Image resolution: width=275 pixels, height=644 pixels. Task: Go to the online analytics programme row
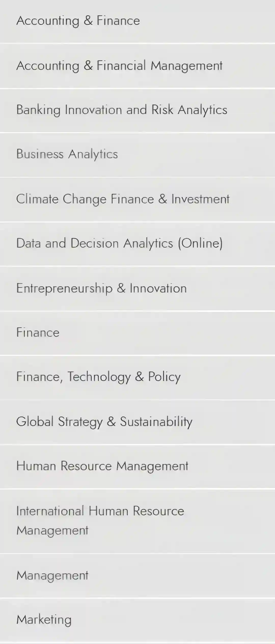[x=119, y=243]
